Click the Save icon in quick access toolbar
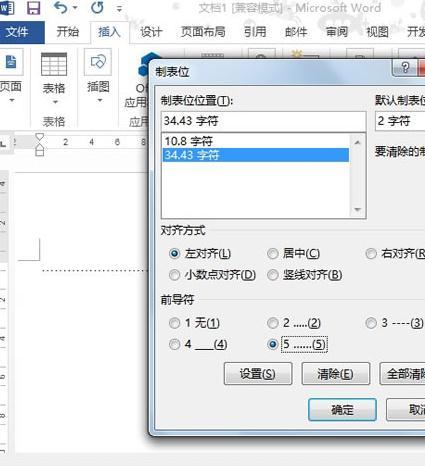425x466 pixels. (x=33, y=8)
